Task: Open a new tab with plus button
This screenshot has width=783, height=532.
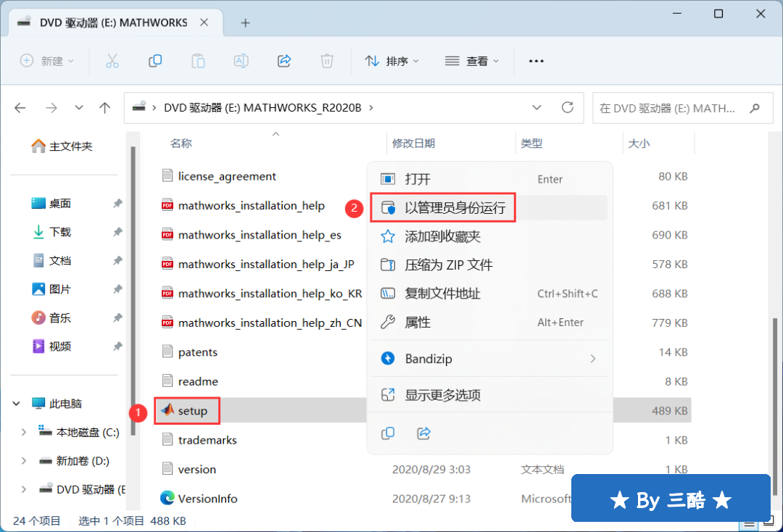Action: (245, 23)
